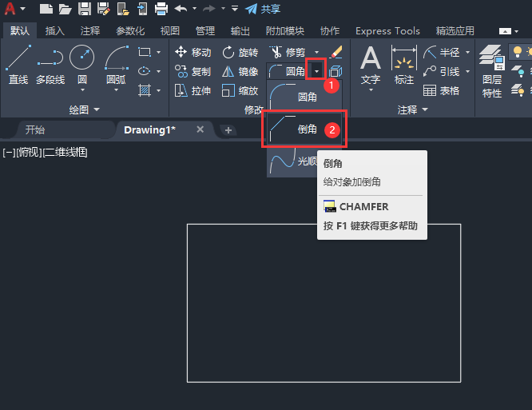
Task: Click the offset tool icon beside 圆角
Action: pos(335,71)
